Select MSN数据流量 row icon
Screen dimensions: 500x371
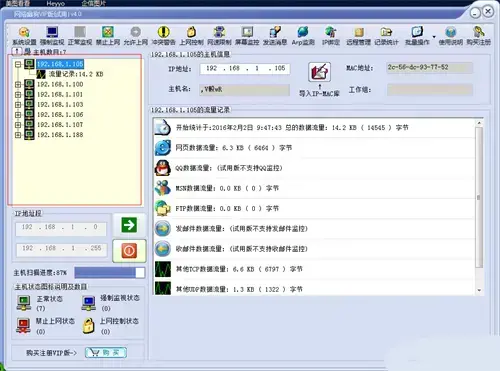click(x=163, y=188)
